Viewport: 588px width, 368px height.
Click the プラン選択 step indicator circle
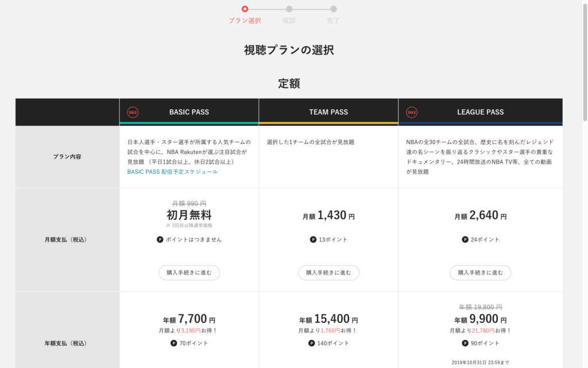245,9
